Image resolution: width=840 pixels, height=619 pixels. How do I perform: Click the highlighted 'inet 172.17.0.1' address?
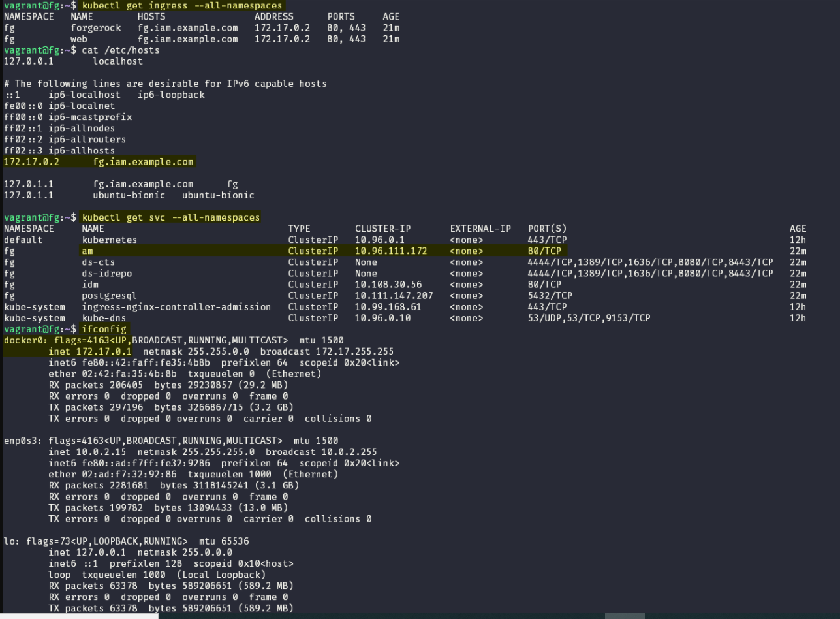point(91,351)
